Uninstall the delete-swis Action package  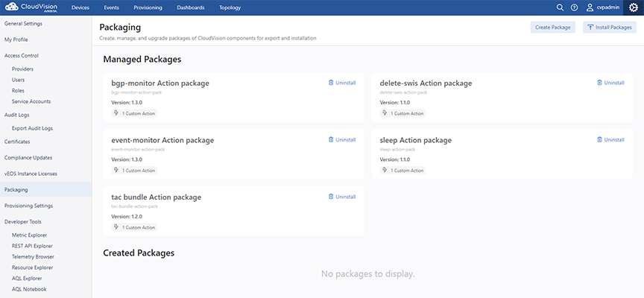pyautogui.click(x=610, y=83)
